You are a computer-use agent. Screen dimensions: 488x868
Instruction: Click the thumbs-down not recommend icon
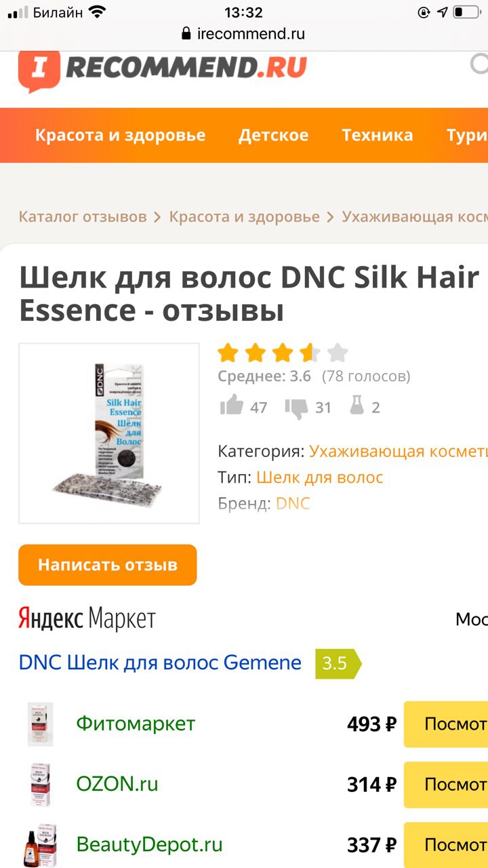coord(296,407)
